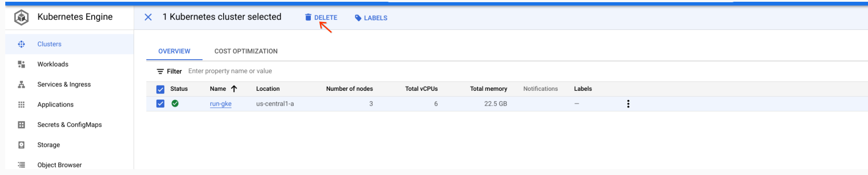Screen dimensions: 868x175
Task: Toggle the select-all checkbox in table header
Action: pos(160,89)
